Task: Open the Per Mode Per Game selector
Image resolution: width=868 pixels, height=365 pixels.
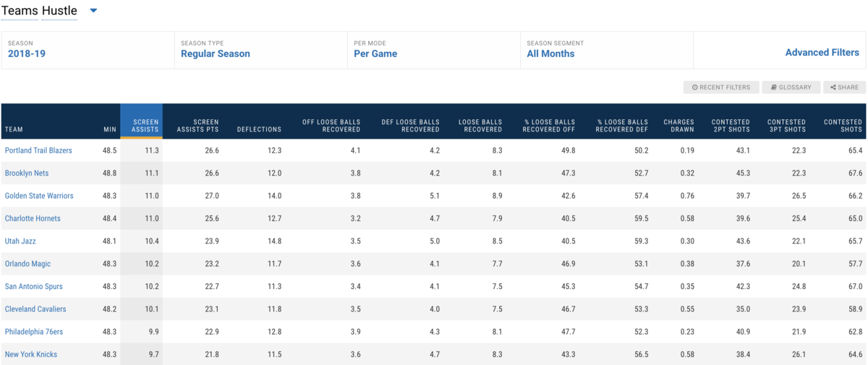Action: pos(433,50)
